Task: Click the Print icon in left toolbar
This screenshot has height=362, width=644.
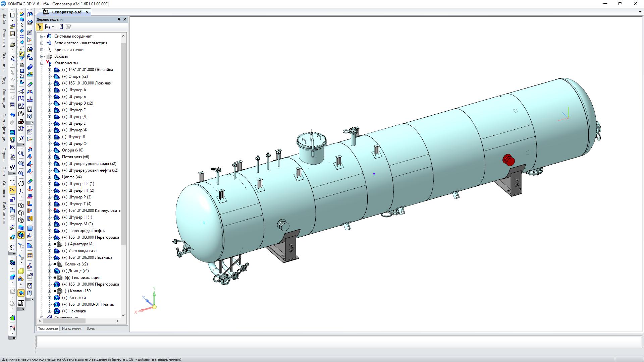Action: pyautogui.click(x=12, y=44)
